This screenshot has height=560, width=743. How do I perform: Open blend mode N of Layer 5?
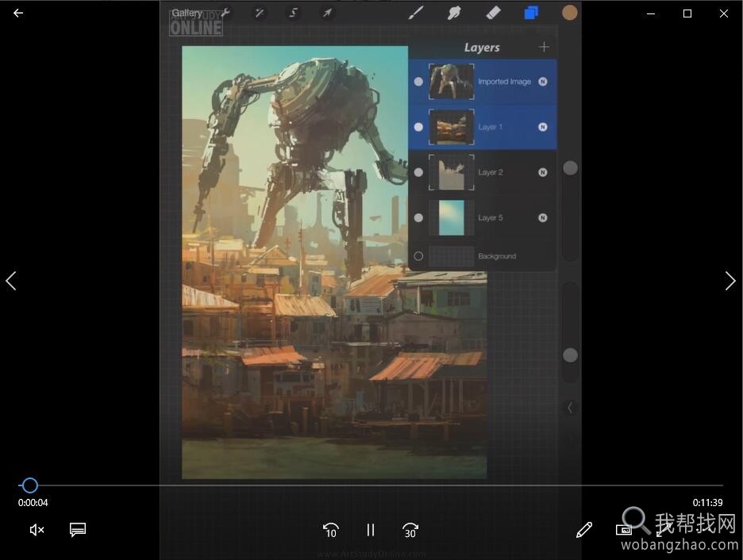click(x=543, y=218)
